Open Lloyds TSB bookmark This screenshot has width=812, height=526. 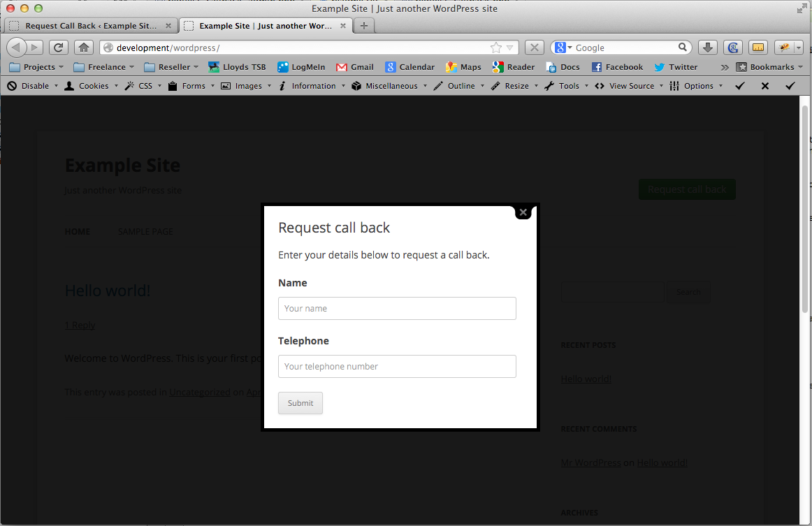237,67
